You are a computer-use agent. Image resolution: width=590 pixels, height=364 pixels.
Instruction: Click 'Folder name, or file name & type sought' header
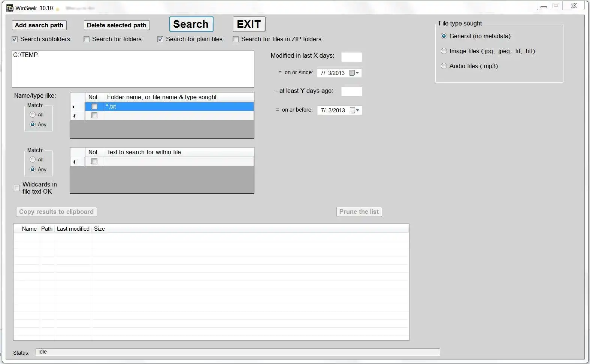point(179,97)
